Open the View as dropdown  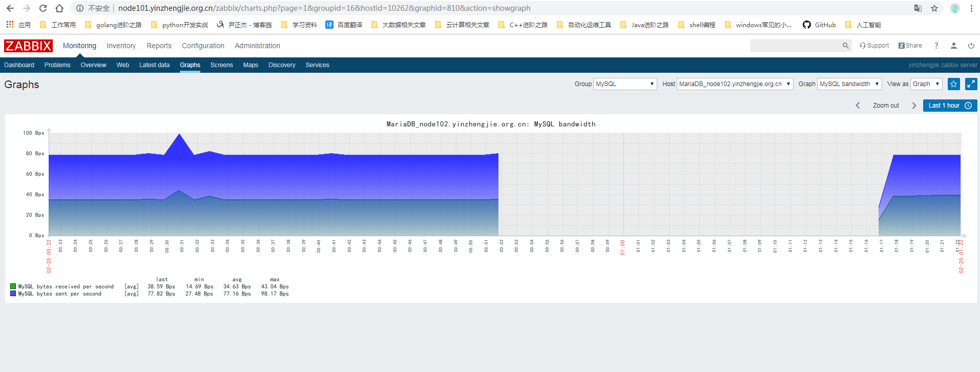926,84
